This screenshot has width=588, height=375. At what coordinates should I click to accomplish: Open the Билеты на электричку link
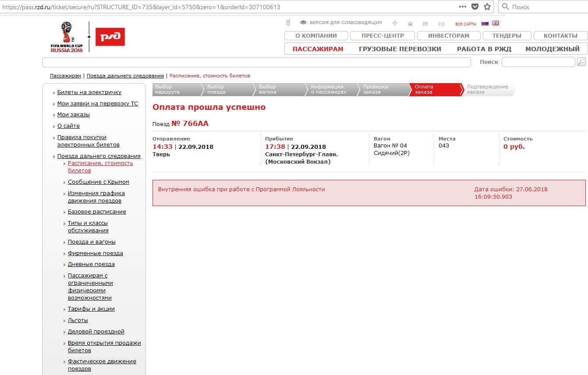89,92
